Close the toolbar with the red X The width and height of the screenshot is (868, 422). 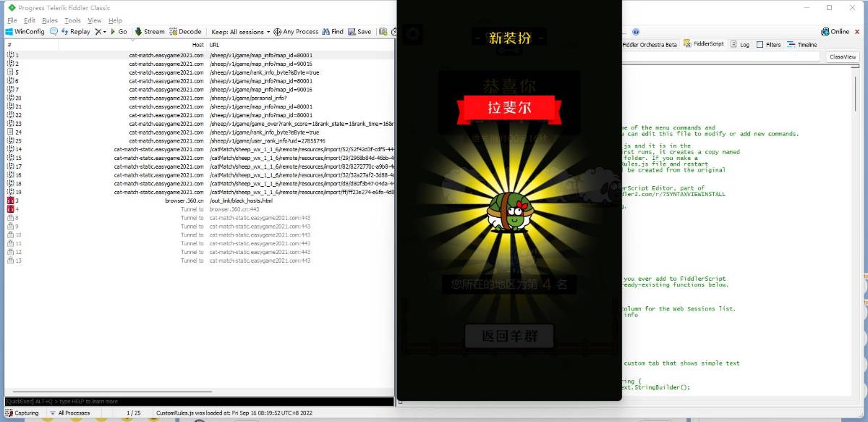[x=858, y=32]
